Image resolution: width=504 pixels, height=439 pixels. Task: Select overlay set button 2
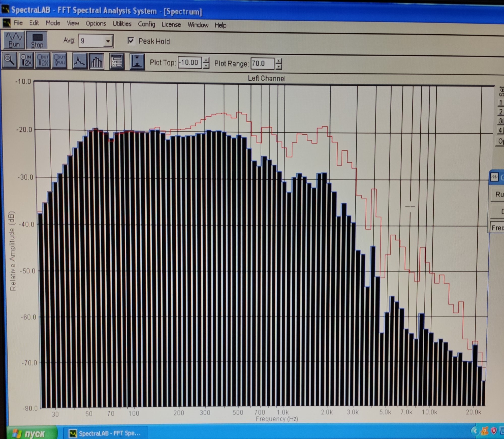click(500, 112)
